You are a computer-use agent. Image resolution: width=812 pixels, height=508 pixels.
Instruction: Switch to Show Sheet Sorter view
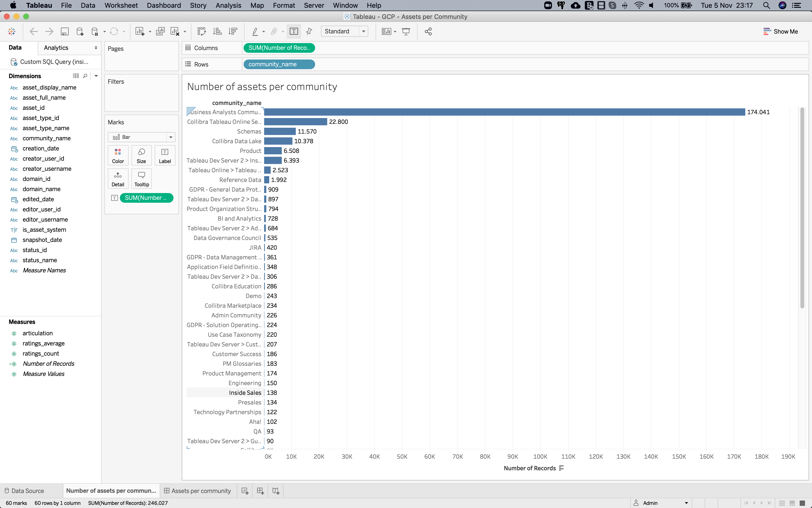(x=782, y=503)
